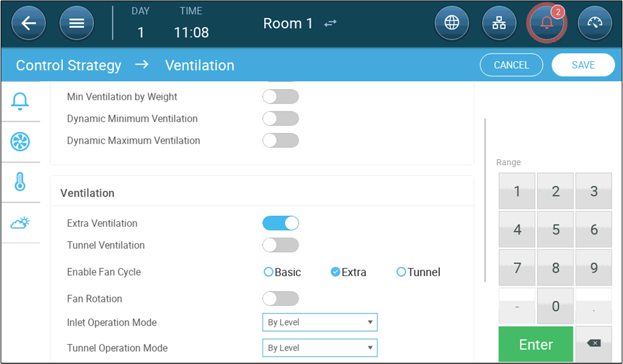Switch rooms using swap arrows icon
The image size is (623, 364).
click(x=330, y=23)
